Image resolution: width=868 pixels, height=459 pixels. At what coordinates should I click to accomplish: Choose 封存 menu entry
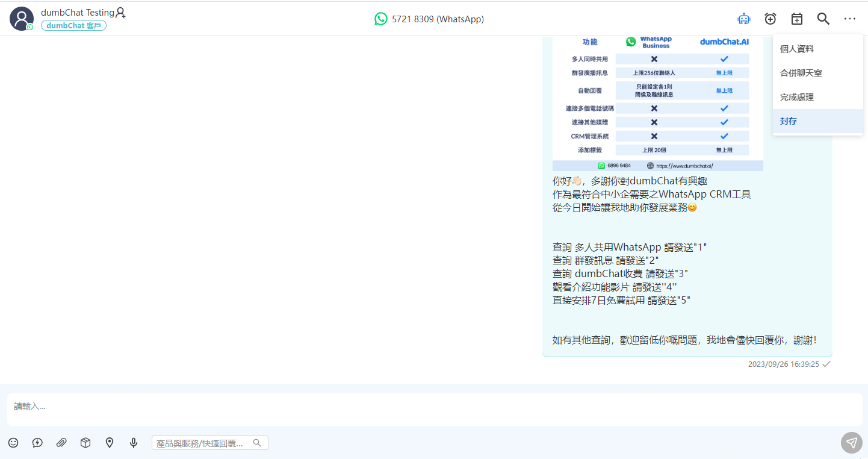(818, 121)
